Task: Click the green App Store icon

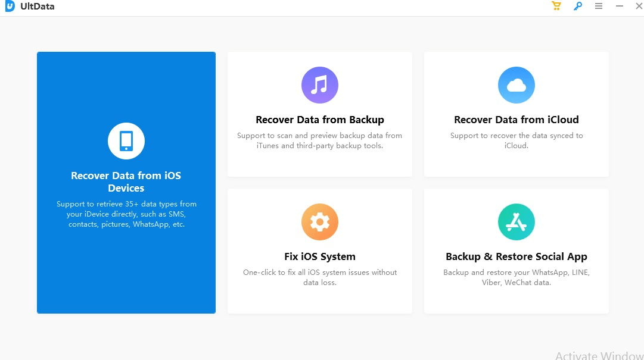Action: [x=517, y=222]
